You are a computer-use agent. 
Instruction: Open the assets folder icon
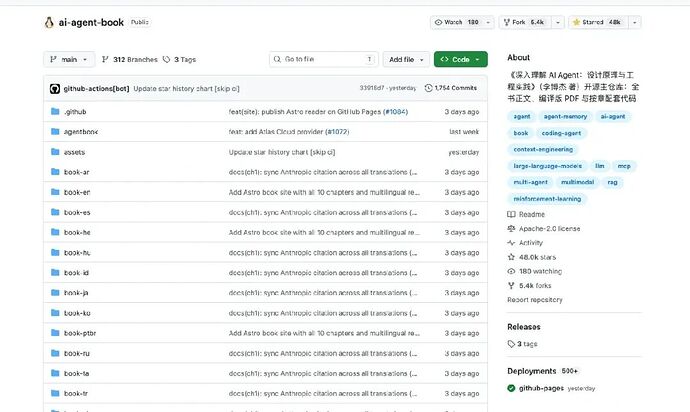55,152
